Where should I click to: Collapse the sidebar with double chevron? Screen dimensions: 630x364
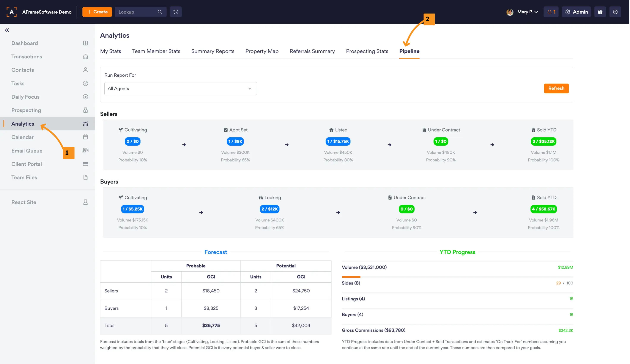click(7, 30)
